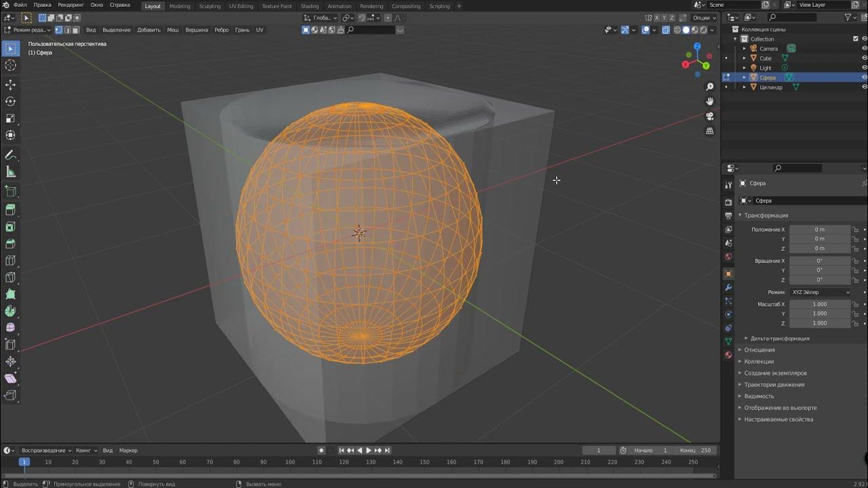Open the Vertex menu in viewport header
Image resolution: width=868 pixels, height=488 pixels.
point(197,30)
